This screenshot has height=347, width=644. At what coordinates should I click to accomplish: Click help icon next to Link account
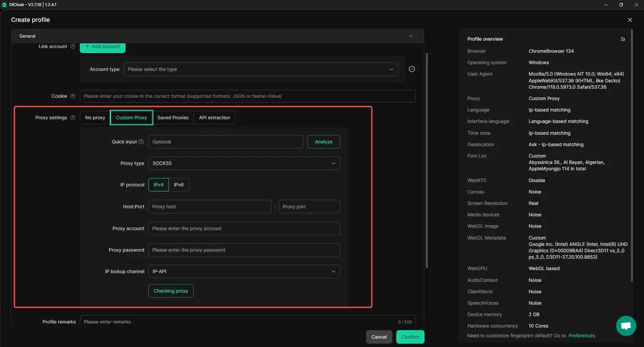click(x=73, y=46)
